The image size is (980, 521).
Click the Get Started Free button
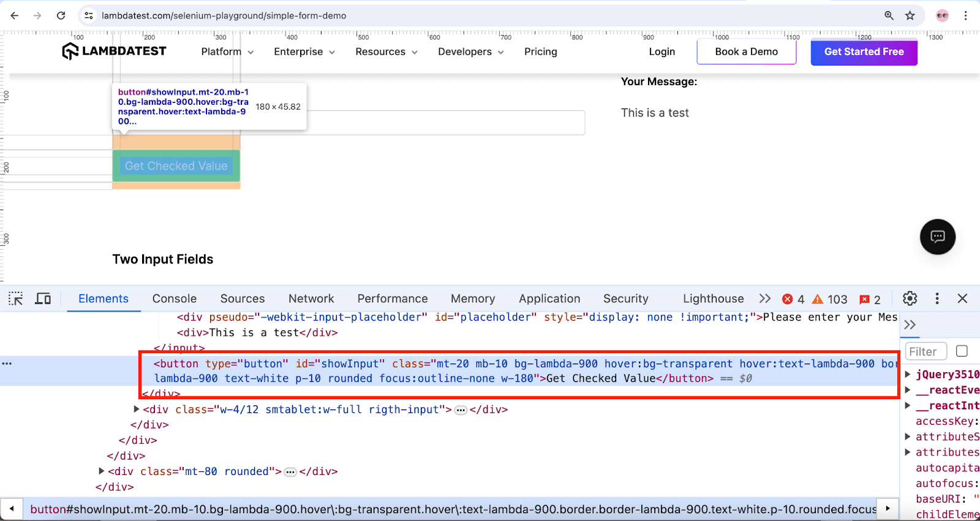864,52
